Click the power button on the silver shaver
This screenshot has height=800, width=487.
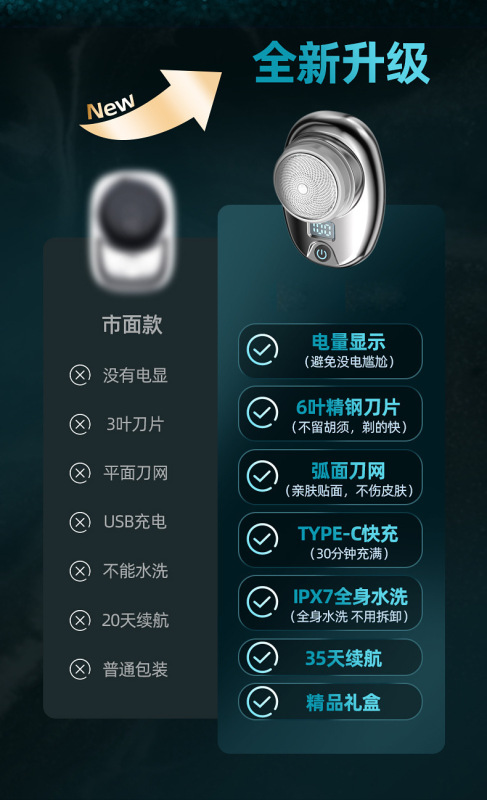click(x=321, y=253)
